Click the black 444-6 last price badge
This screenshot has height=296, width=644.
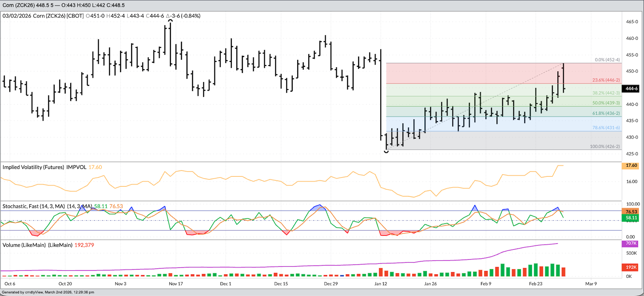point(631,88)
